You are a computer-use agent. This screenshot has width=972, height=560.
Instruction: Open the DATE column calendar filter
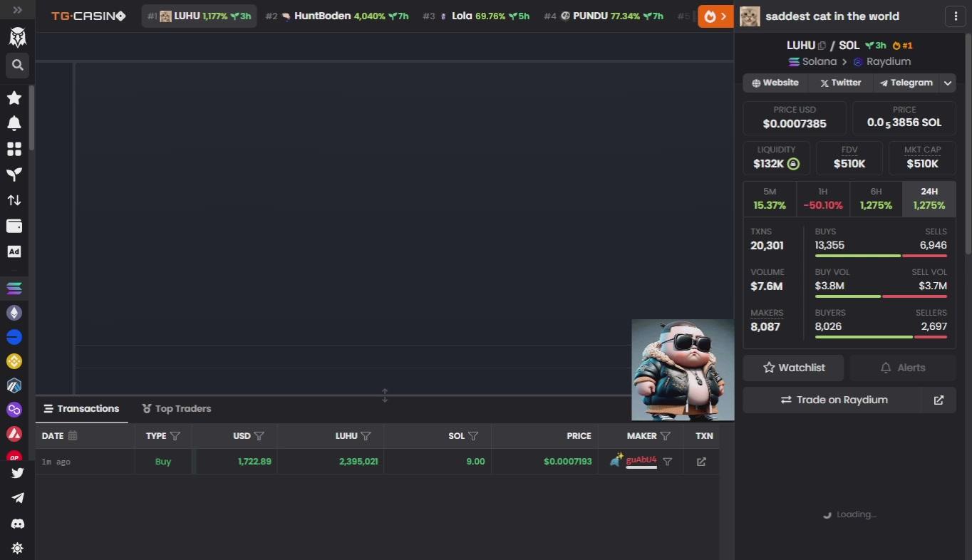[72, 436]
